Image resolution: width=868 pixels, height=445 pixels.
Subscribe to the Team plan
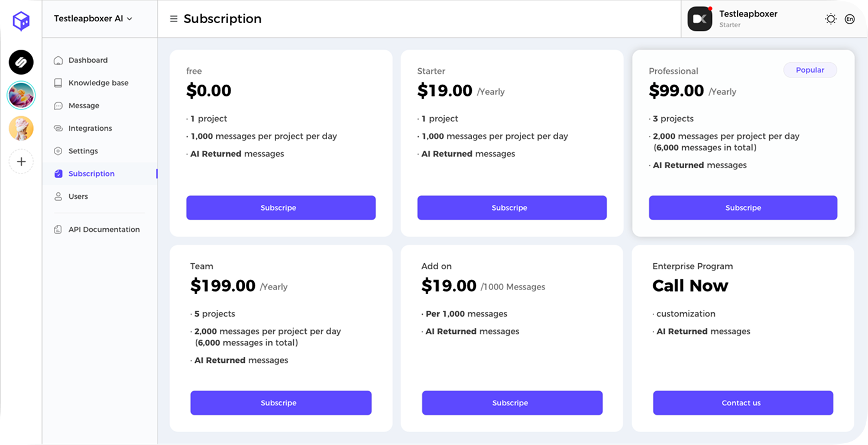point(281,403)
